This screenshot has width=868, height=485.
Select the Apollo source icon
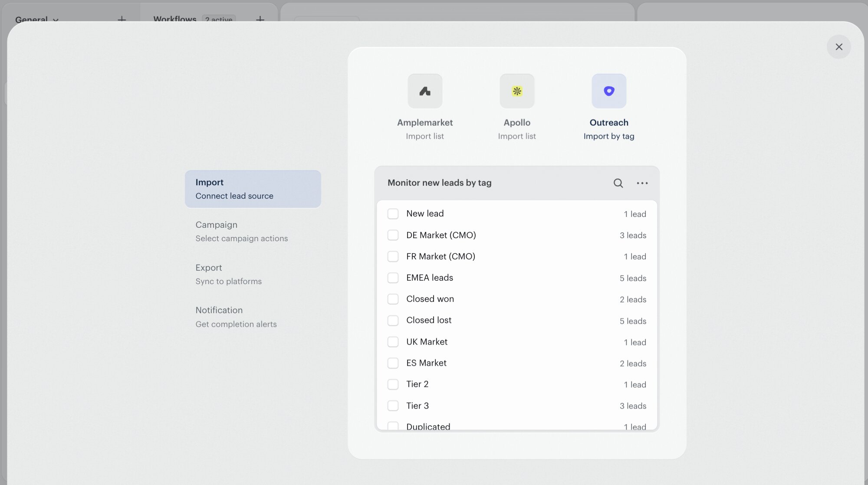(517, 91)
